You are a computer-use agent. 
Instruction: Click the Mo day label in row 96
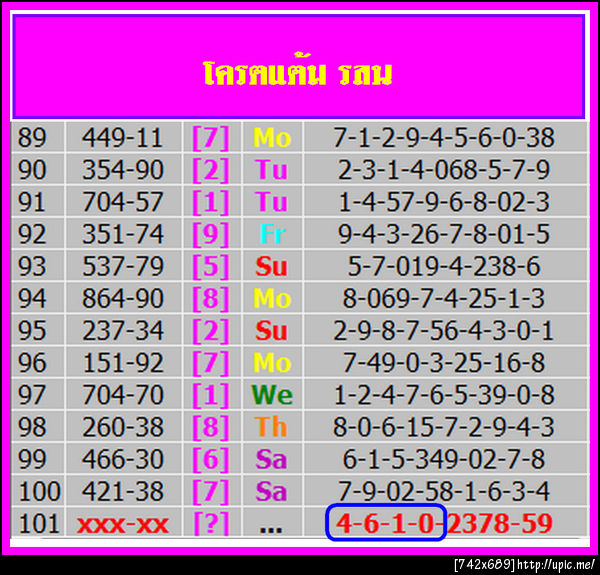pos(272,362)
